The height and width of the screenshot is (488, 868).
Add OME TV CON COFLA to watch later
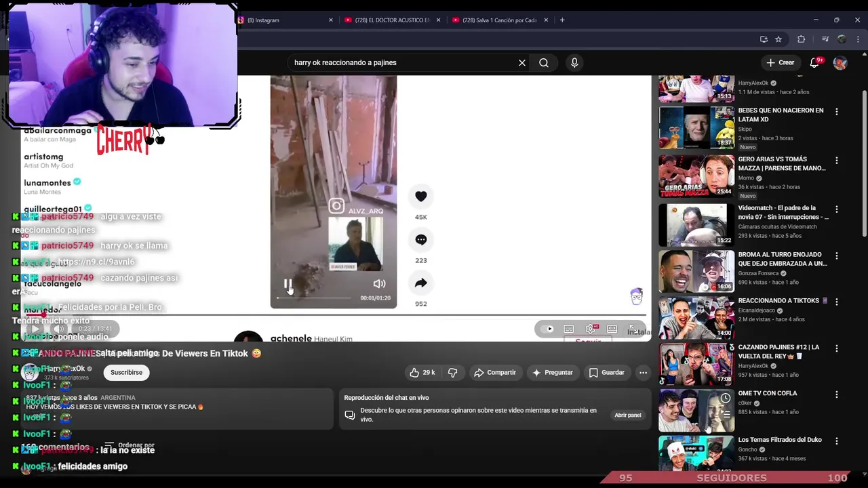click(x=726, y=398)
